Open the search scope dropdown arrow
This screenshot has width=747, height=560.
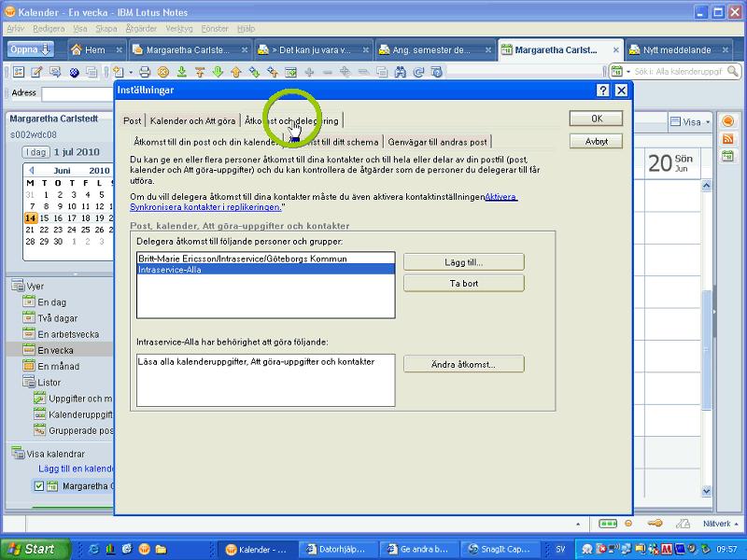pos(627,72)
